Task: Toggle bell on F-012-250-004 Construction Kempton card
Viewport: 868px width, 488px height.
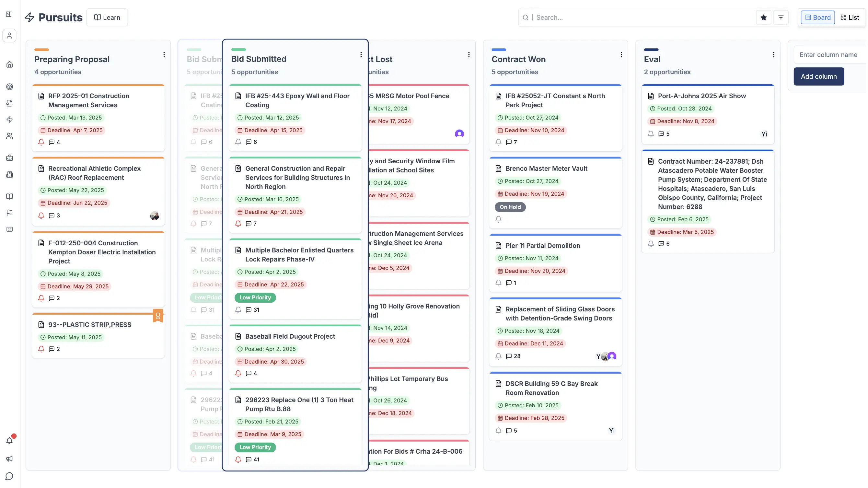Action: click(41, 298)
